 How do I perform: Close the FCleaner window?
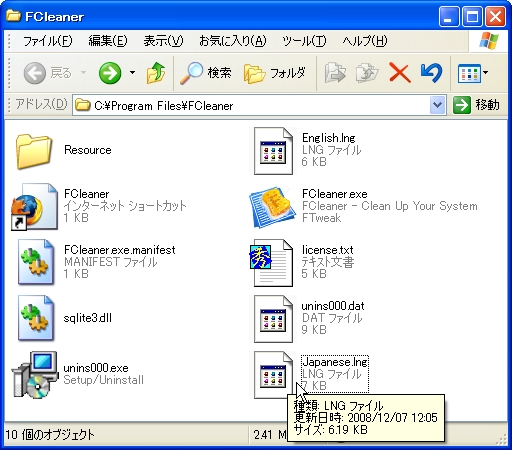(495, 16)
